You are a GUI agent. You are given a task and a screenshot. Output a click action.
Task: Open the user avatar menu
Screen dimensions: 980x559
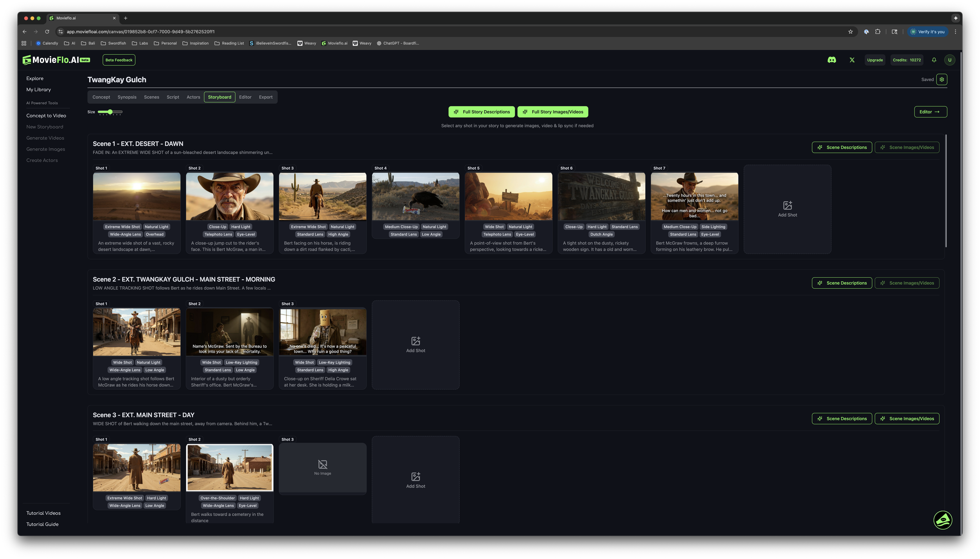(x=949, y=60)
